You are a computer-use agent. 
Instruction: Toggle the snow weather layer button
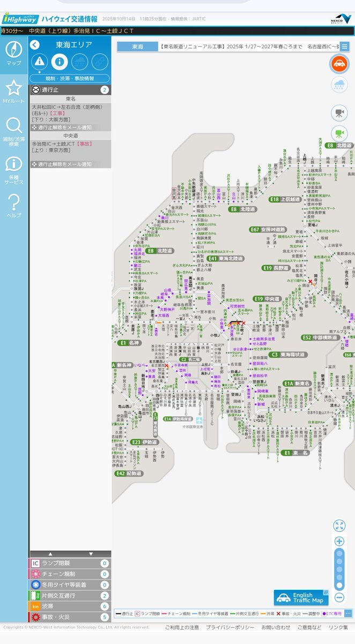click(339, 84)
